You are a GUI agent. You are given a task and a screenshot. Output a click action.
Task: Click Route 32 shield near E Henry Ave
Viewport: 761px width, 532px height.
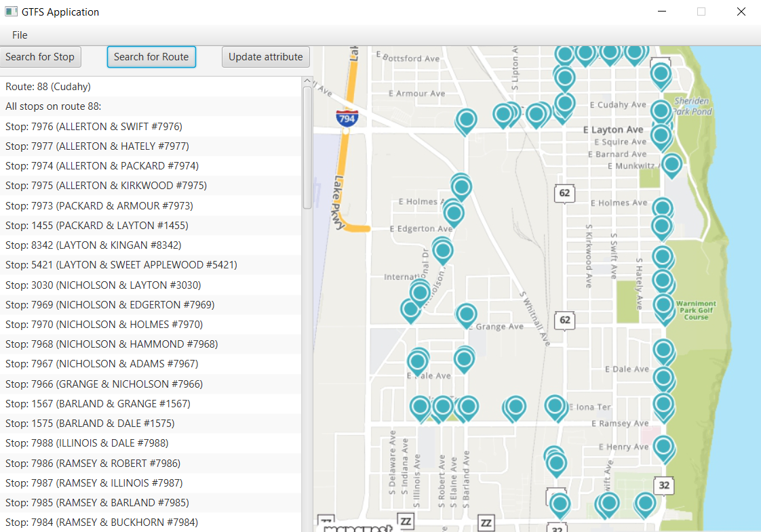click(664, 485)
